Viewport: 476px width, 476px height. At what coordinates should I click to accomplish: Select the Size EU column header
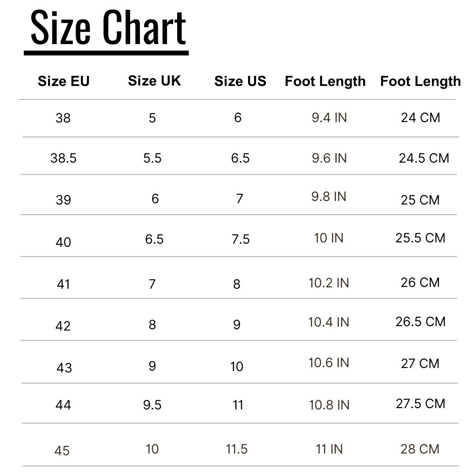point(63,82)
